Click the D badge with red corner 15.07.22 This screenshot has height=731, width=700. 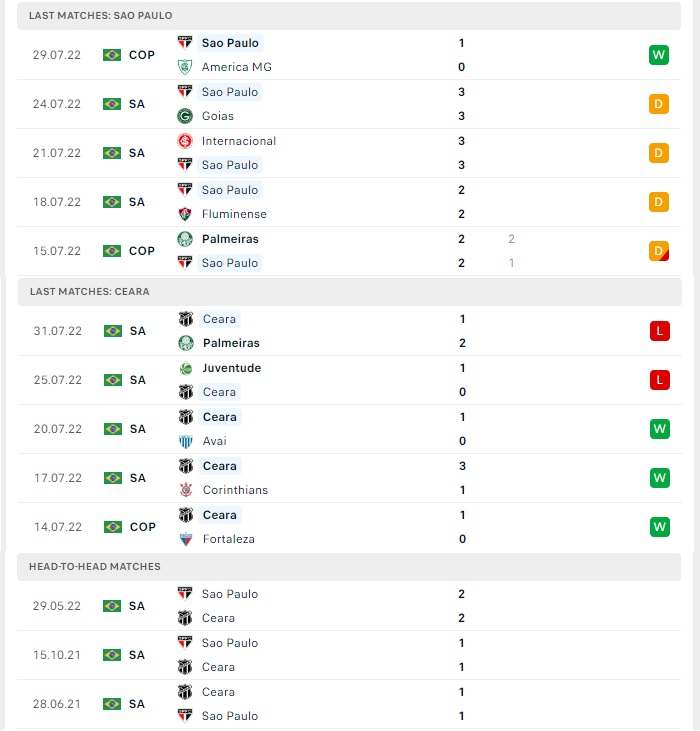tap(659, 251)
